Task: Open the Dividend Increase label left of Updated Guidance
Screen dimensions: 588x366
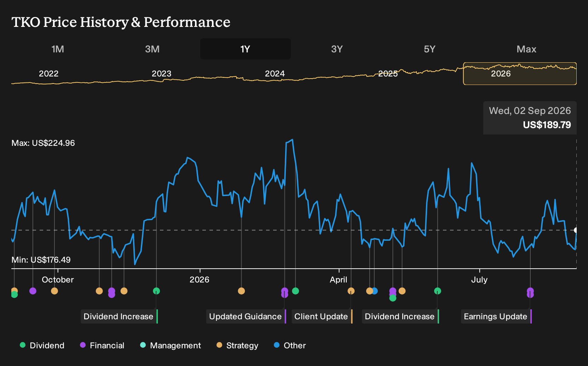Action: tap(119, 316)
